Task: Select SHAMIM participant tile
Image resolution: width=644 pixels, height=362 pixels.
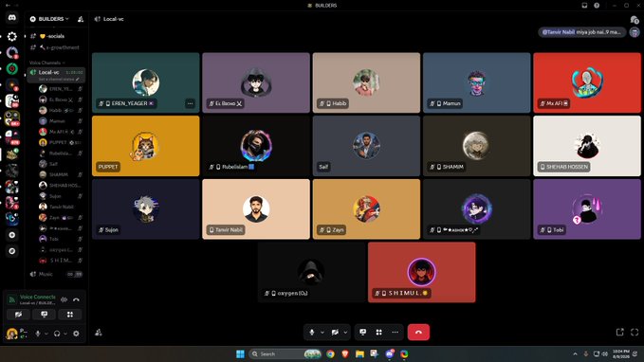Action: click(x=476, y=146)
